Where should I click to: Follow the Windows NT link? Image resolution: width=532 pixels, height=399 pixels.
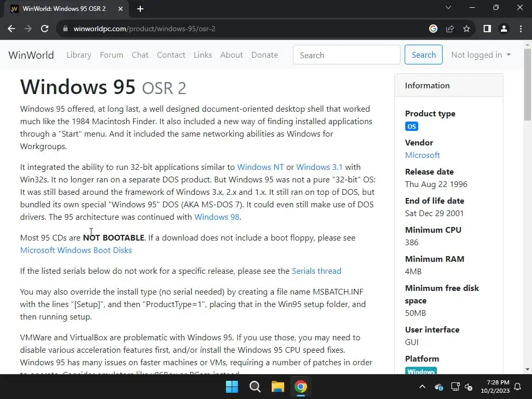tap(260, 167)
